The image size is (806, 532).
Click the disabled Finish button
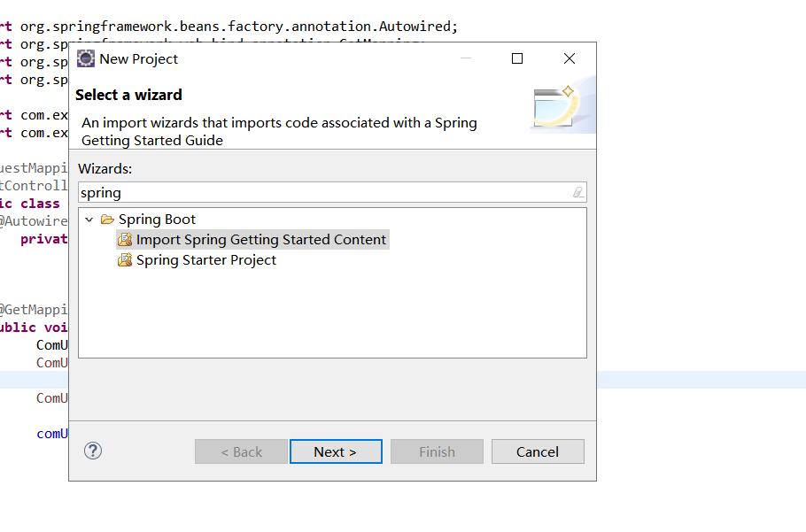click(437, 451)
